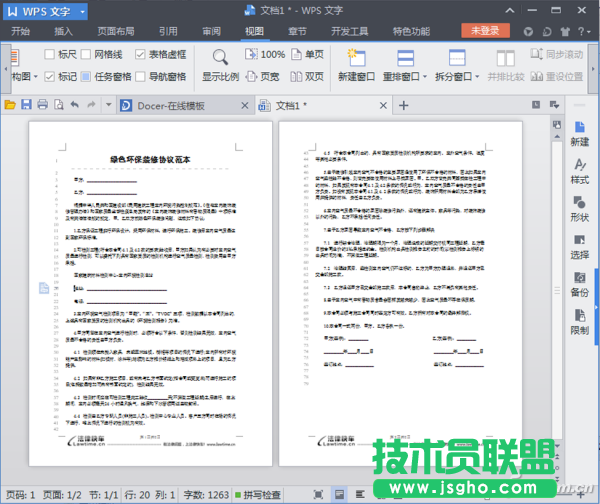Image resolution: width=600 pixels, height=504 pixels.
Task: Uncheck the 表格虚框 table gridlines checkbox
Action: pyautogui.click(x=141, y=55)
